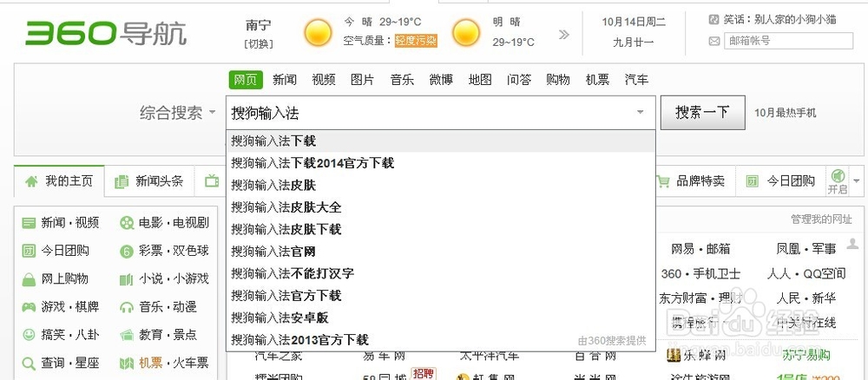Select the 购物 search tab

coord(558,80)
